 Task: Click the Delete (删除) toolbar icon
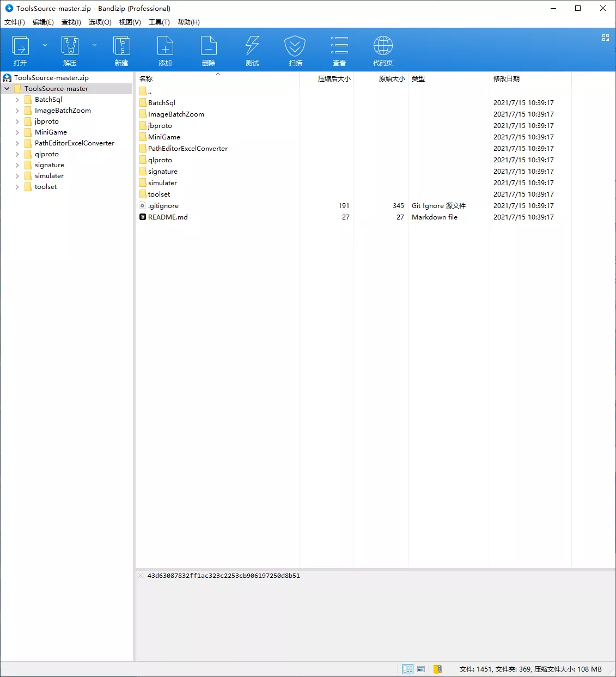point(209,50)
